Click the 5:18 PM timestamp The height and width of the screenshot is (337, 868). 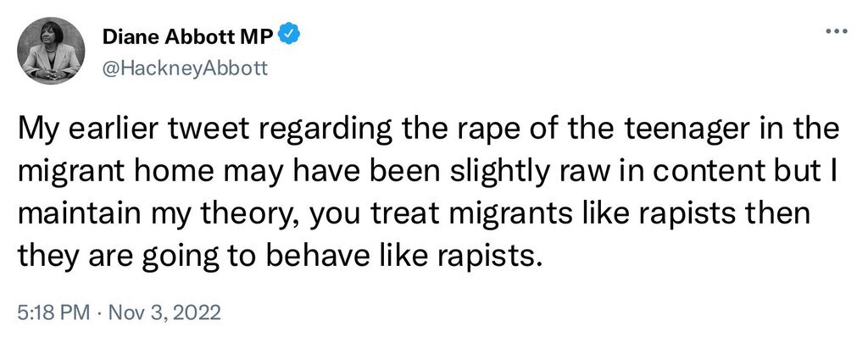53,313
